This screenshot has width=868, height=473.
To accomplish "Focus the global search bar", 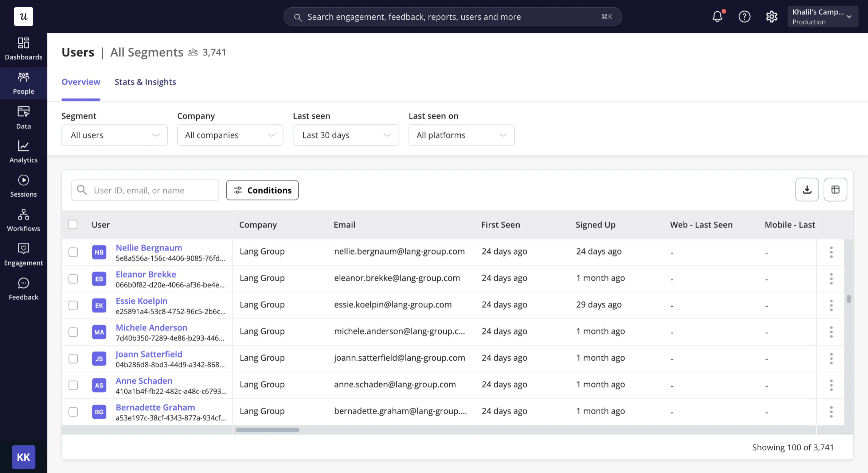I will (x=453, y=16).
